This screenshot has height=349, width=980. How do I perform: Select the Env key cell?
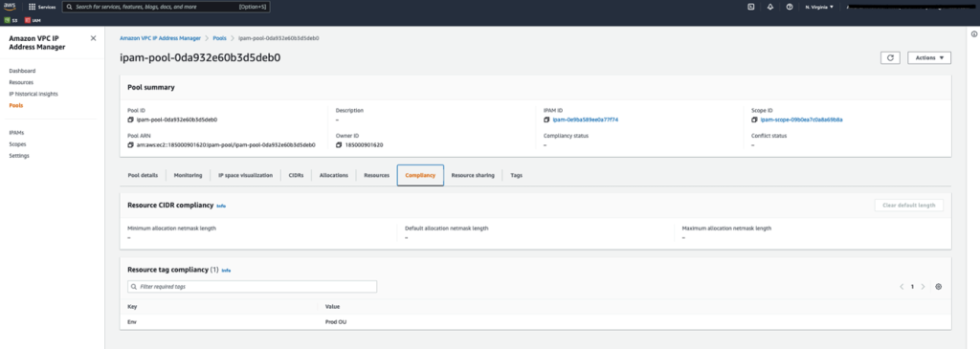click(132, 321)
